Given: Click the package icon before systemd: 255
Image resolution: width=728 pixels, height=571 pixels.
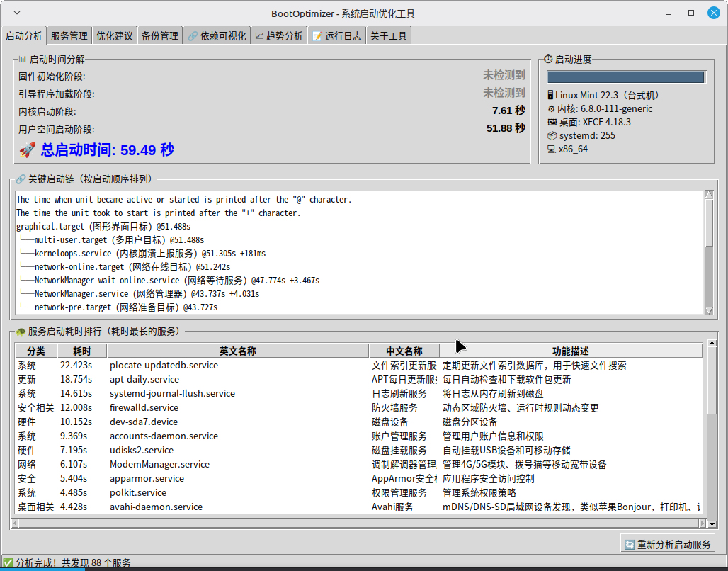Looking at the screenshot, I should pos(552,135).
